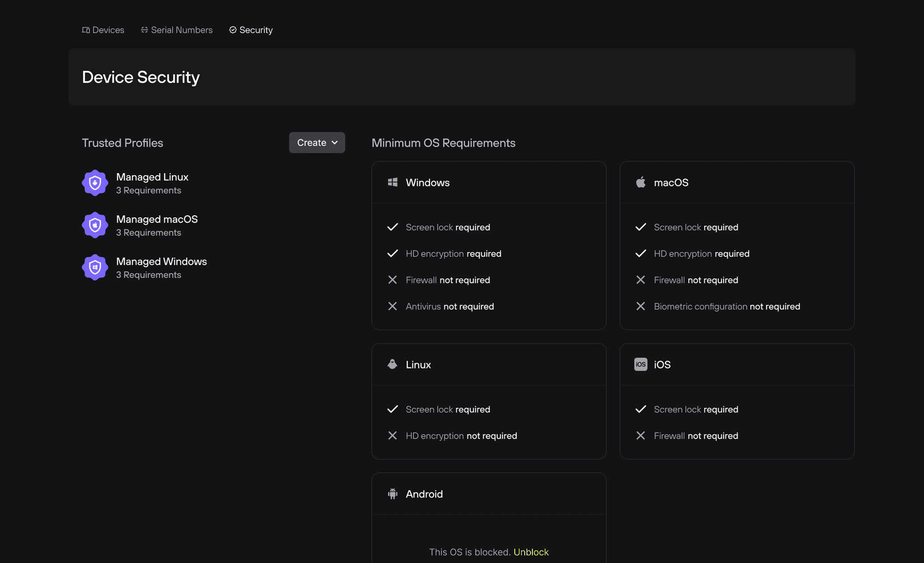This screenshot has height=563, width=924.
Task: Click the Security shield icon in navigation
Action: [x=233, y=29]
